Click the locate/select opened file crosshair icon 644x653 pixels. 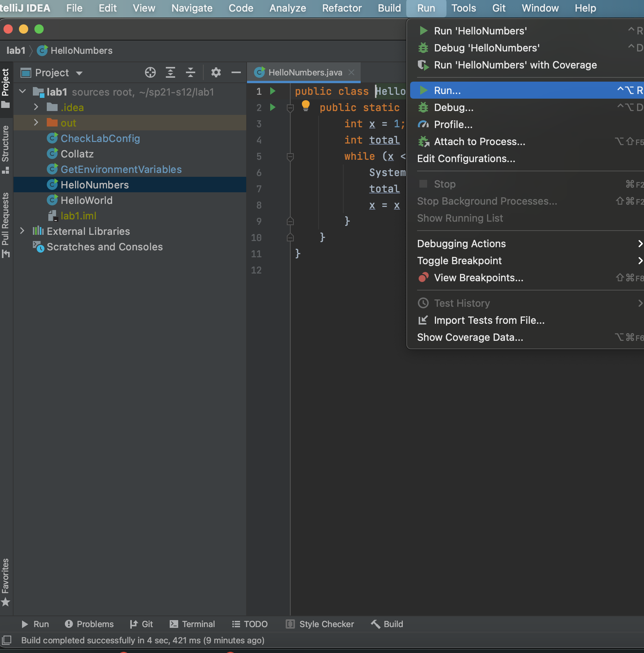pos(150,72)
